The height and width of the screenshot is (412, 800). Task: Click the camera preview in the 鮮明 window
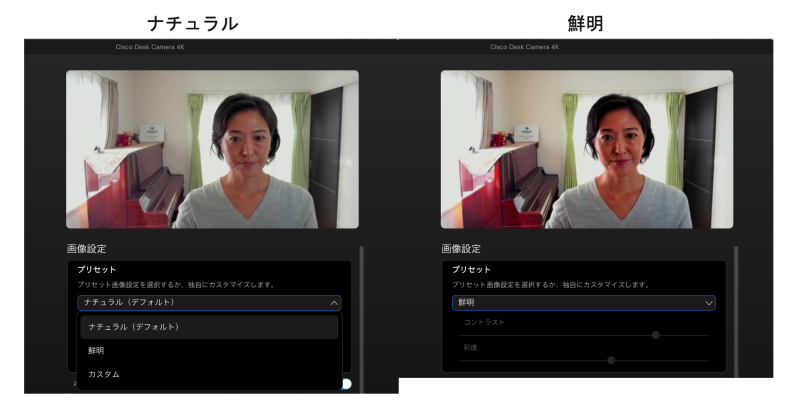[586, 149]
